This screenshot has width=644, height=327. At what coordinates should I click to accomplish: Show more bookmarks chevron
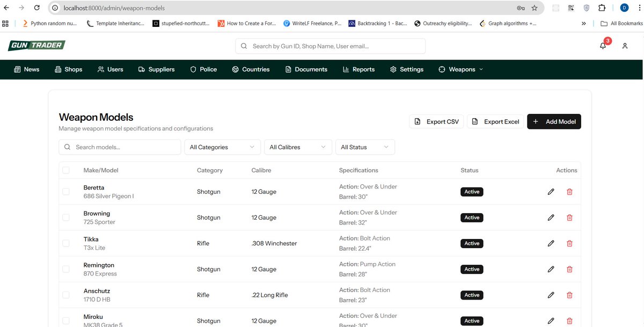[584, 24]
